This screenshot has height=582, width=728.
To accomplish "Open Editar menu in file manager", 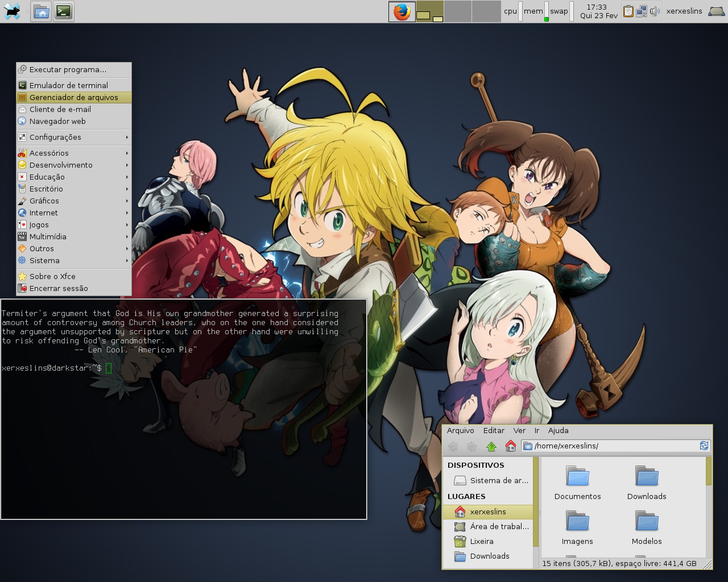I will (494, 430).
